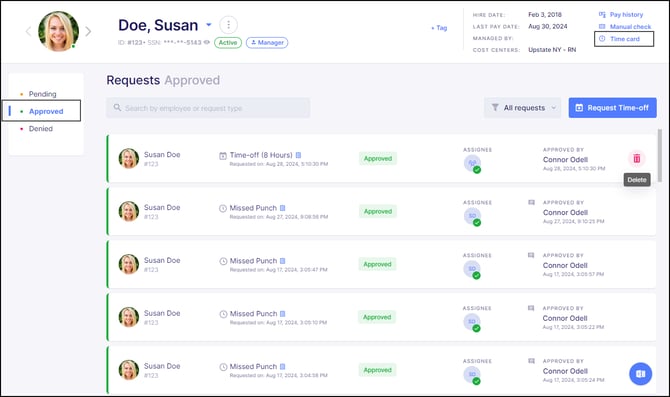Go to the previous employee with the left arrow
This screenshot has height=397, width=670.
[x=28, y=31]
